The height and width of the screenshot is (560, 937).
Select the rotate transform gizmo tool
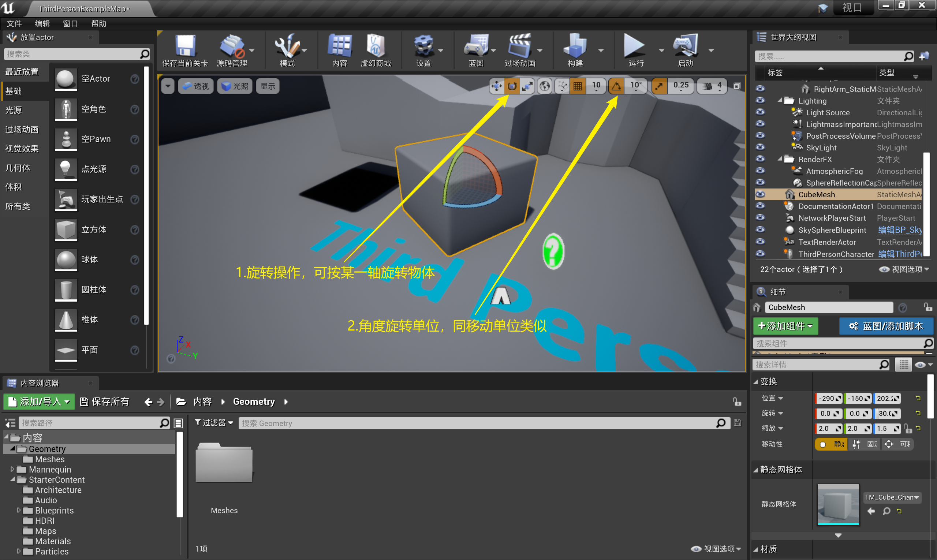coord(512,86)
